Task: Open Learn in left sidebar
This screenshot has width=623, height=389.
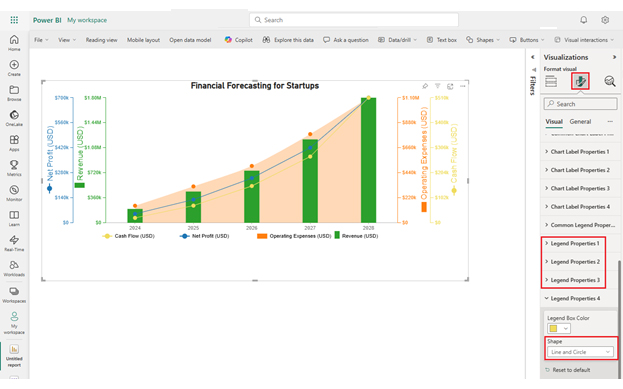Action: pyautogui.click(x=14, y=218)
